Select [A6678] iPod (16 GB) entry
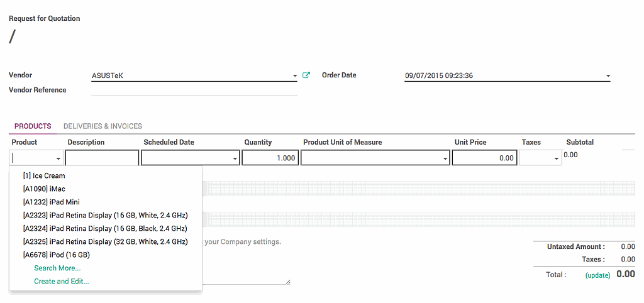Screen dimensions: 644x303 point(56,255)
